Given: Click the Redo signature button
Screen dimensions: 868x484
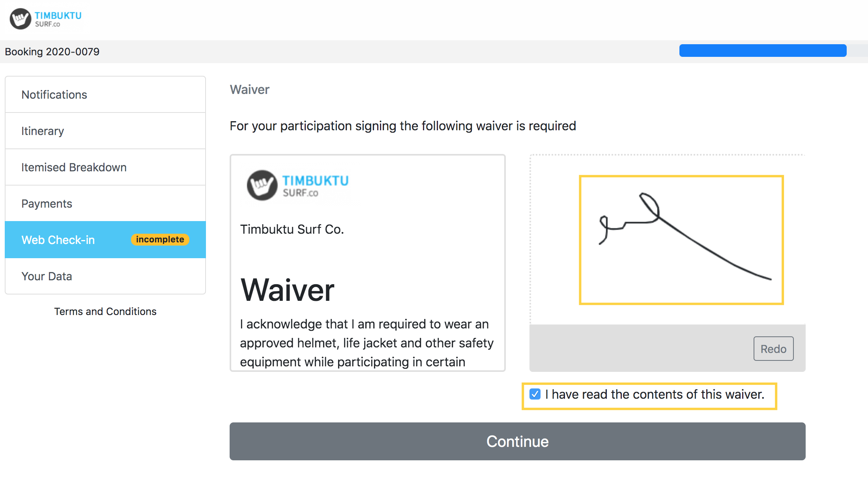Looking at the screenshot, I should (x=773, y=349).
